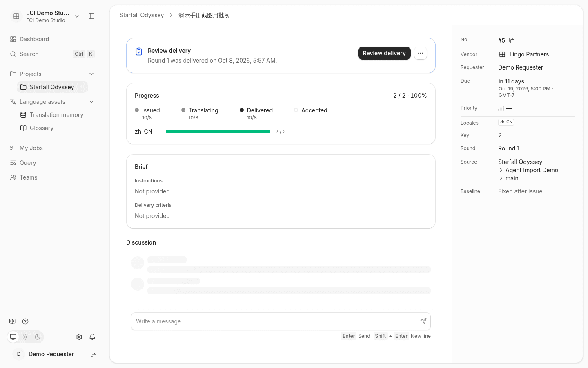Image resolution: width=588 pixels, height=368 pixels.
Task: Click the zh-CN green progress bar
Action: [x=218, y=132]
